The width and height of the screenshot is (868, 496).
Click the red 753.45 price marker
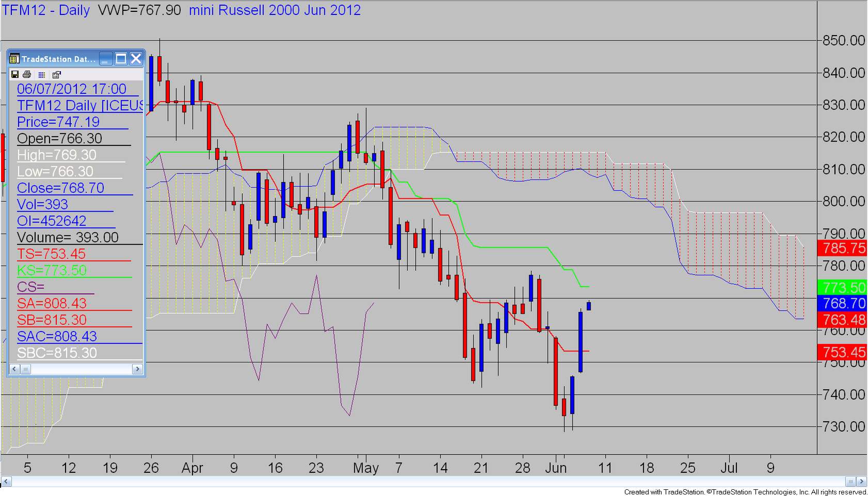click(x=842, y=353)
